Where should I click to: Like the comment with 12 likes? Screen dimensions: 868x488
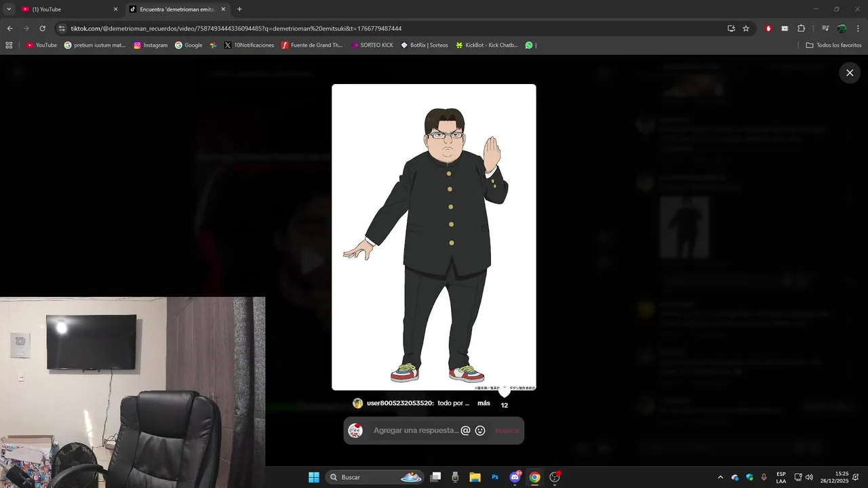click(504, 392)
